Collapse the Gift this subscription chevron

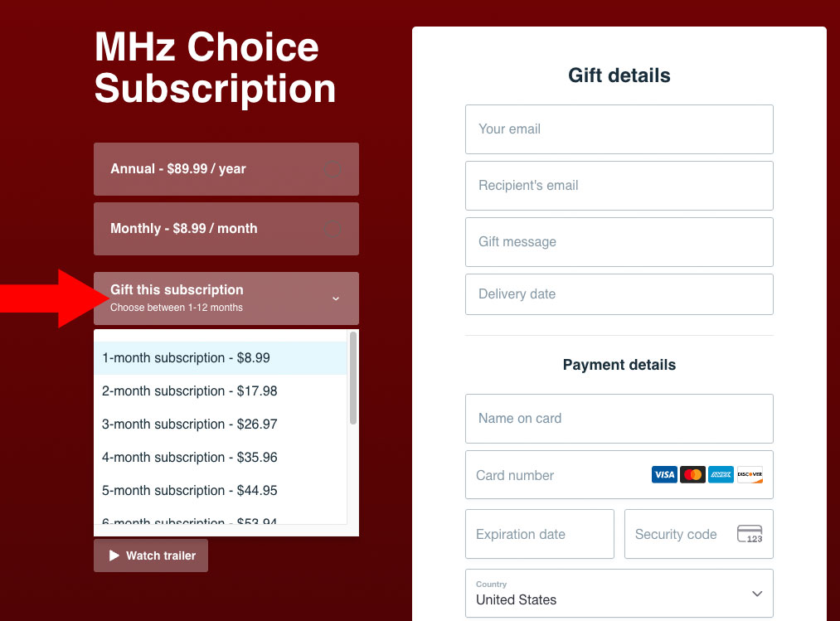[x=336, y=298]
